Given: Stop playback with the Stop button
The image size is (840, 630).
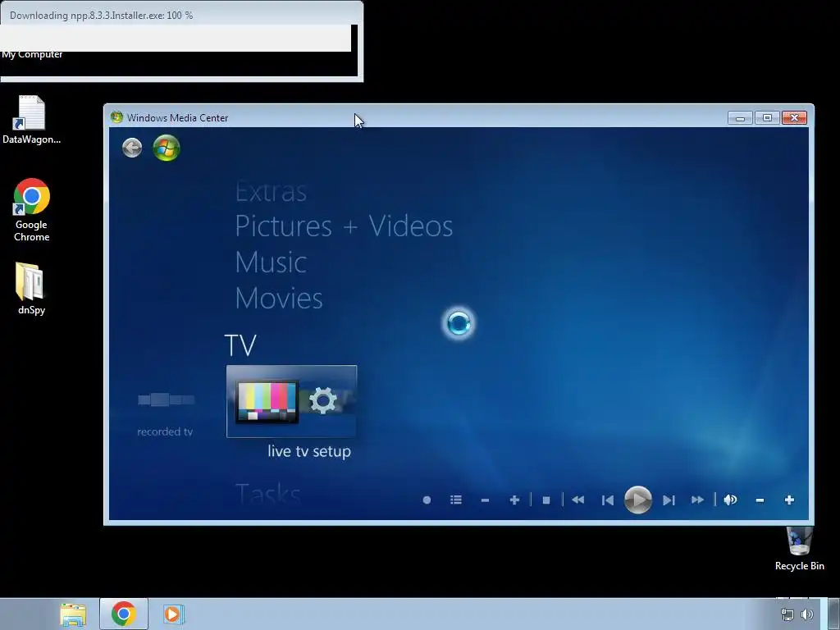Looking at the screenshot, I should 546,500.
